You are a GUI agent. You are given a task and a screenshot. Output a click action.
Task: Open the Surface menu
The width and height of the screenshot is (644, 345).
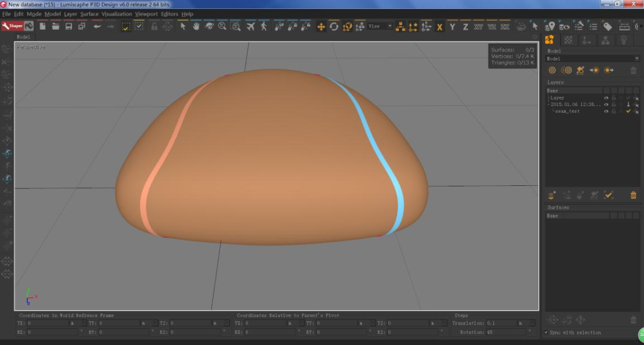point(89,14)
